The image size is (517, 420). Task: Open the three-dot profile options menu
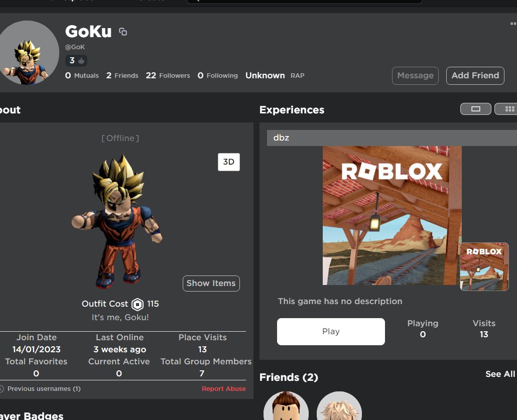(x=513, y=24)
